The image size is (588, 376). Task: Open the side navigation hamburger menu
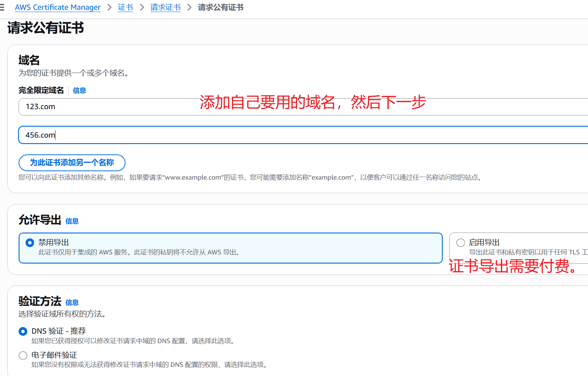[x=2, y=7]
